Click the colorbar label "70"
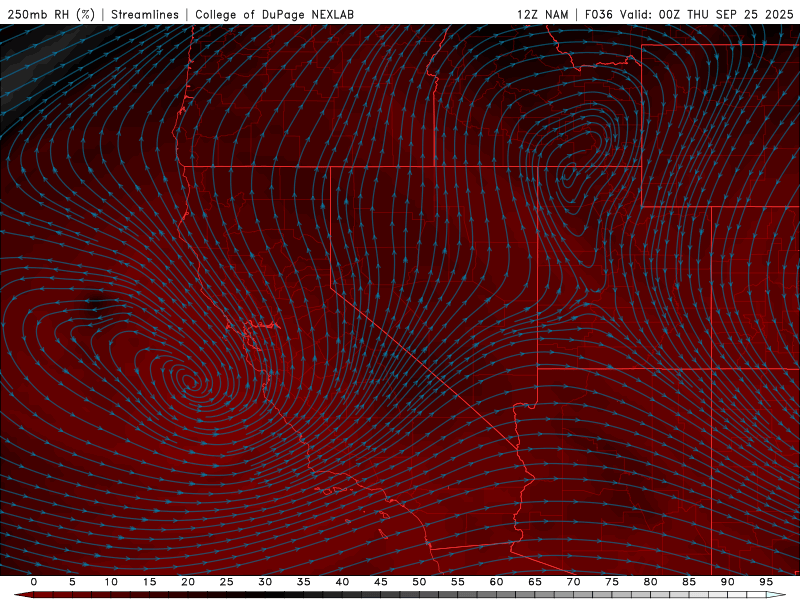 click(573, 582)
